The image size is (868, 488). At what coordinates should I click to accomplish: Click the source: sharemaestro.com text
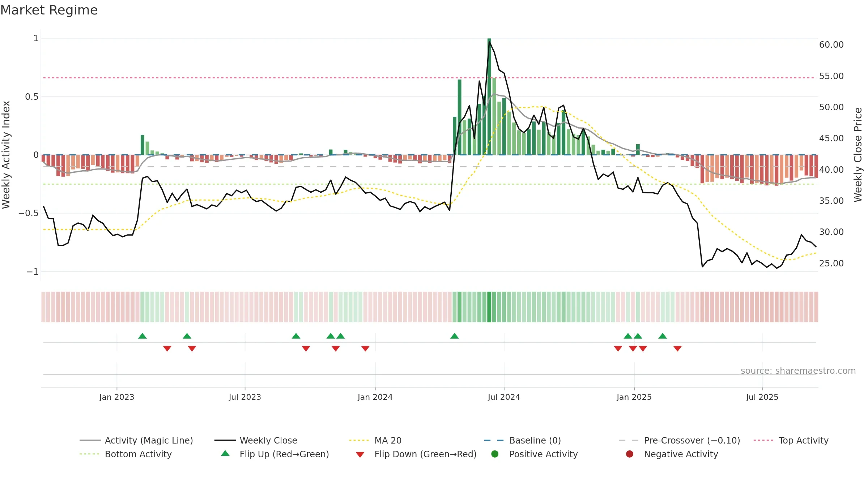click(x=798, y=371)
